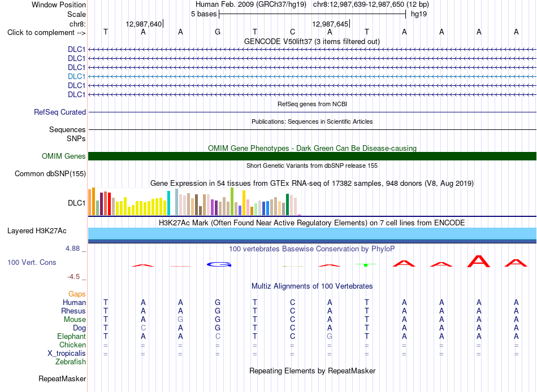Select the Dog species label

pyautogui.click(x=79, y=328)
